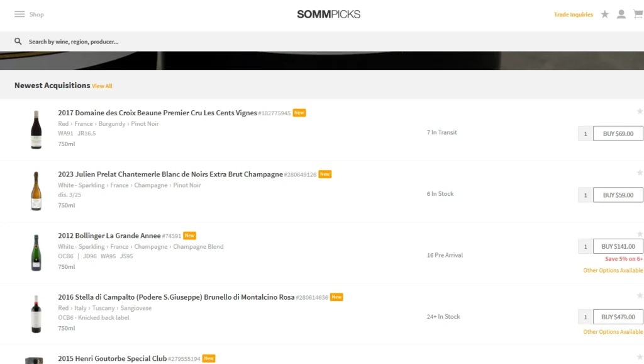Viewport: 644px width, 364px height.
Task: Click 7 In Transit status text
Action: pos(441,132)
